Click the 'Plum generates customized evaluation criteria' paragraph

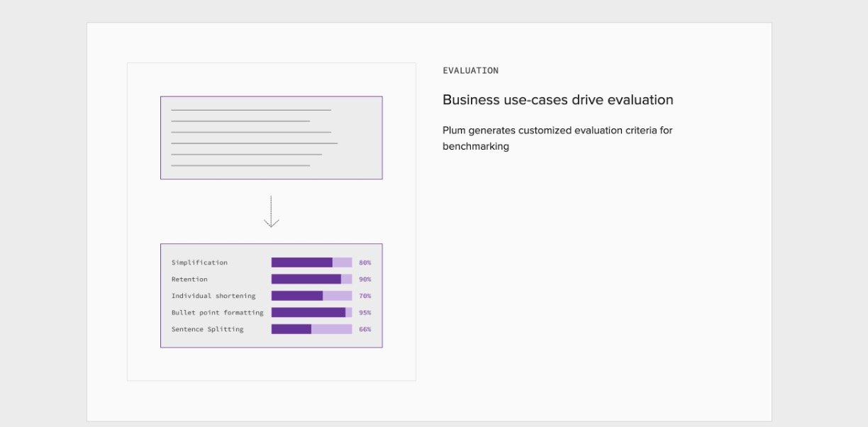(x=557, y=138)
